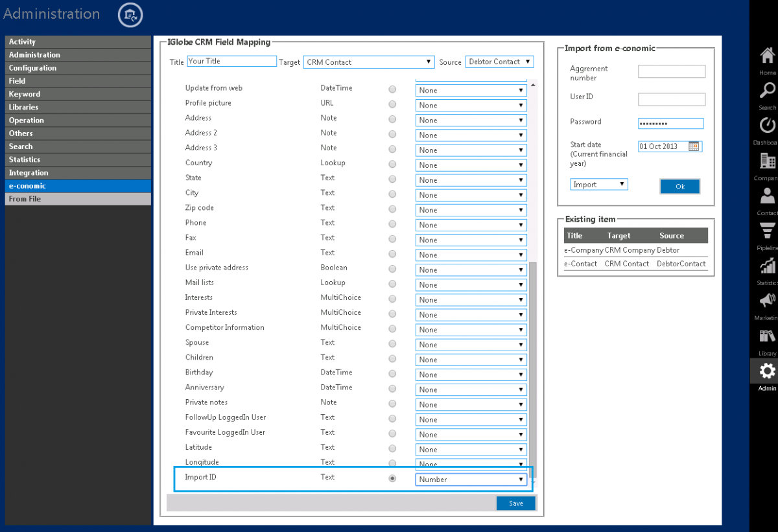Open the Integration menu item
This screenshot has width=778, height=532.
(78, 173)
